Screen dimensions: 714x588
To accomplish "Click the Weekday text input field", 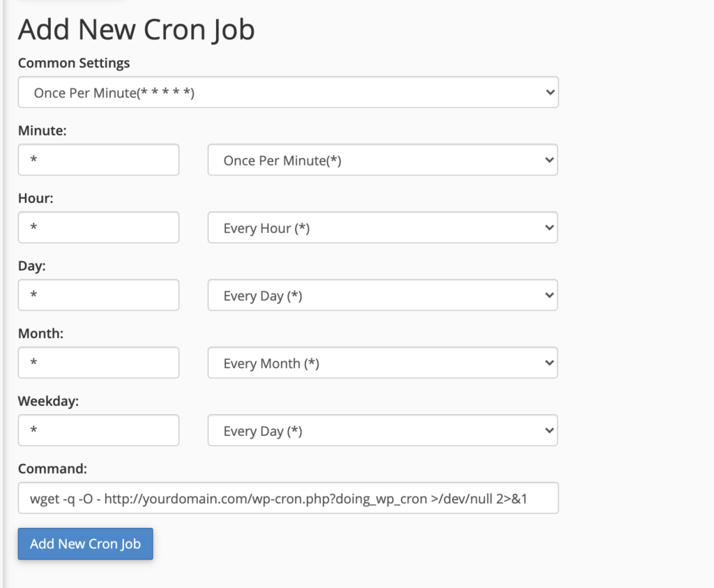I will click(x=98, y=430).
